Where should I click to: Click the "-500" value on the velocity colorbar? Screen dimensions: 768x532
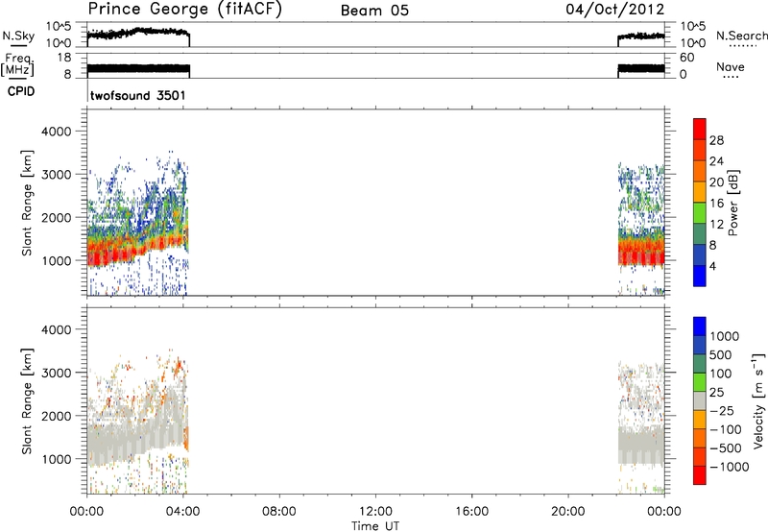[x=726, y=447]
